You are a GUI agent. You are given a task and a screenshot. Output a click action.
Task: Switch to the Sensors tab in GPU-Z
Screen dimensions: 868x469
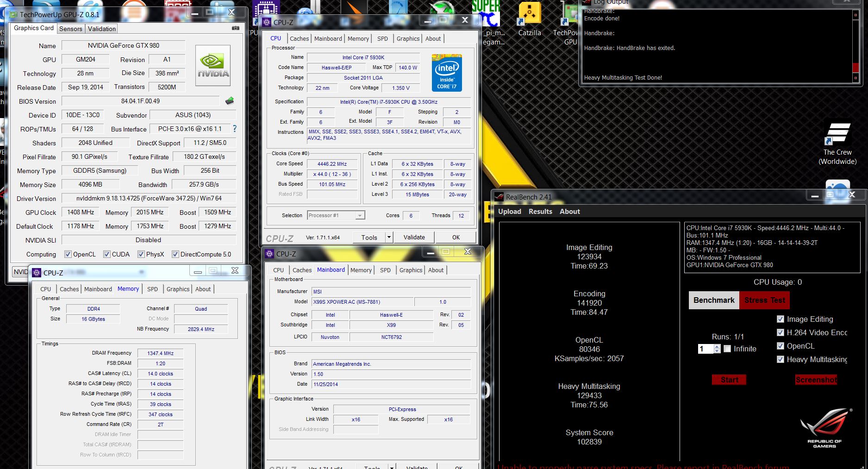[x=70, y=29]
